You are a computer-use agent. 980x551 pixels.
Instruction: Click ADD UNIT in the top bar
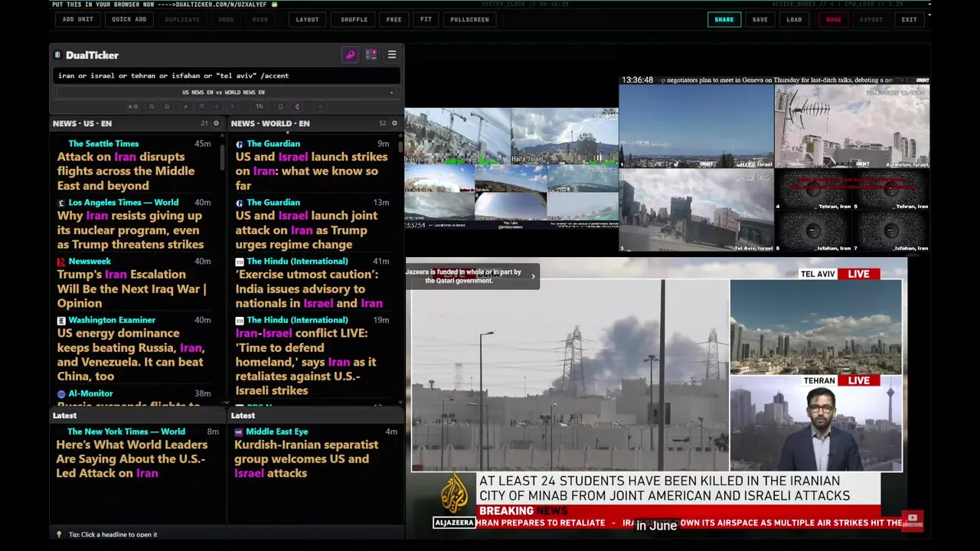78,19
